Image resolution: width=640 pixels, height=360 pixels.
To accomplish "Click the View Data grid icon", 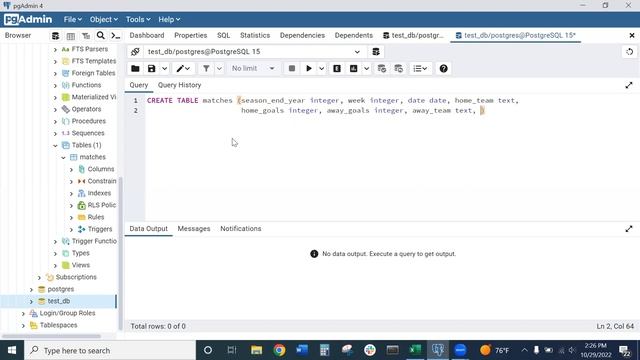I will (x=71, y=36).
